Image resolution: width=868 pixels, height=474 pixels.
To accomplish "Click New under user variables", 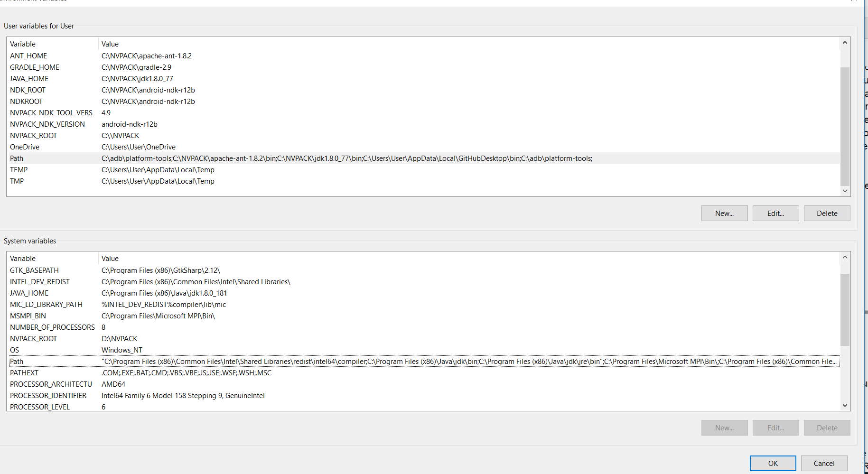I will pos(724,213).
